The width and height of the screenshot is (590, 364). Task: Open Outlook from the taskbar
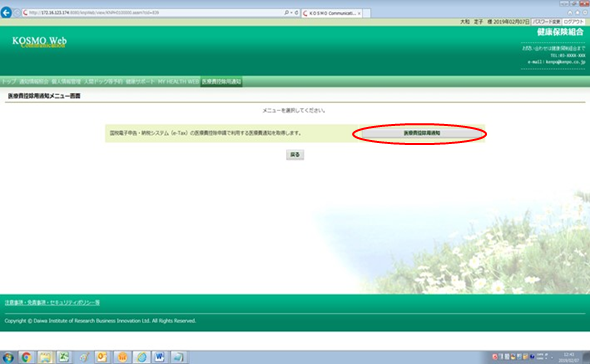point(102,356)
